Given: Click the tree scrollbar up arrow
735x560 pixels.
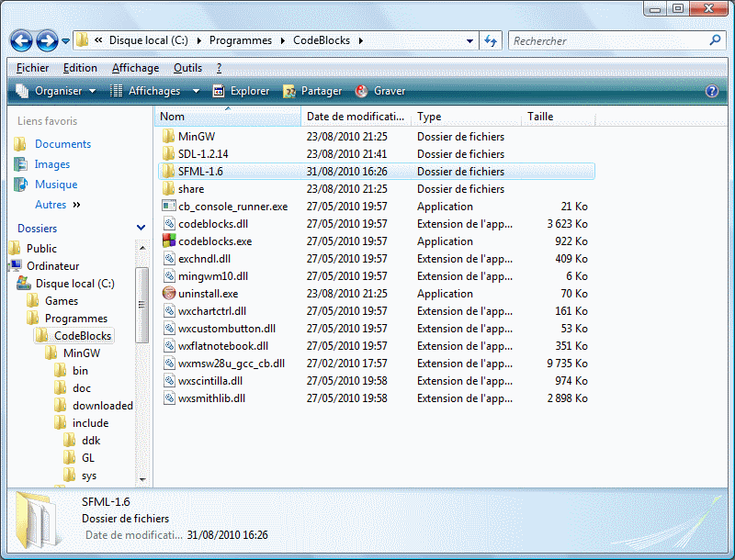Looking at the screenshot, I should tap(142, 247).
